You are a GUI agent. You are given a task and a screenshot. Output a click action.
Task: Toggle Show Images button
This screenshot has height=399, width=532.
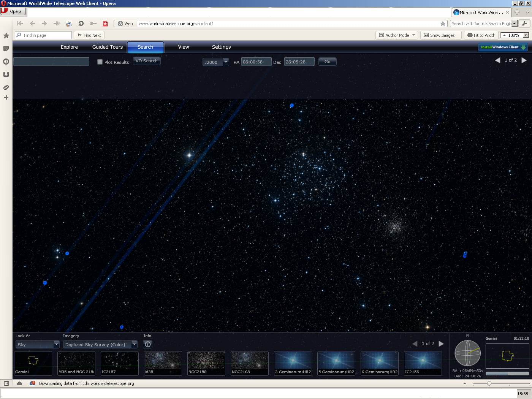click(441, 35)
